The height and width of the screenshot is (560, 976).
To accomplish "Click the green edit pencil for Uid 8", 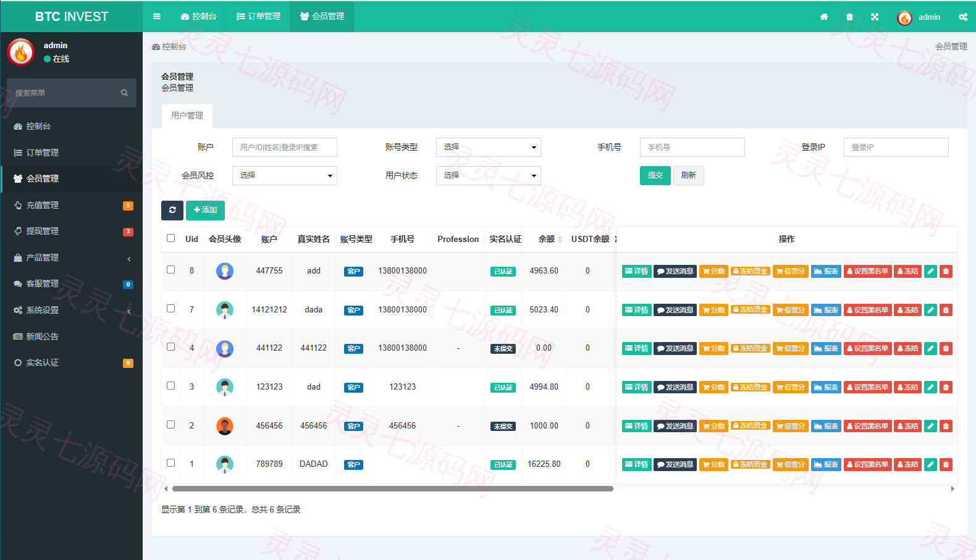I will pos(930,271).
